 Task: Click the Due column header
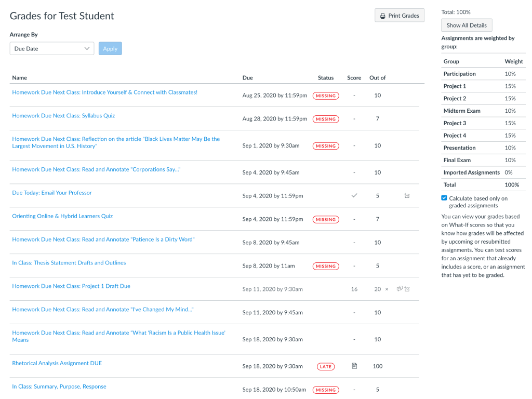248,78
